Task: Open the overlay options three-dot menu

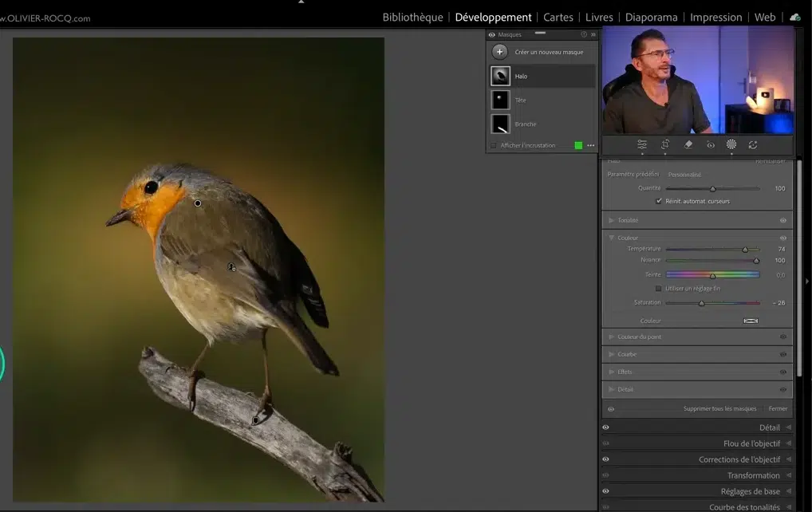Action: coord(591,146)
